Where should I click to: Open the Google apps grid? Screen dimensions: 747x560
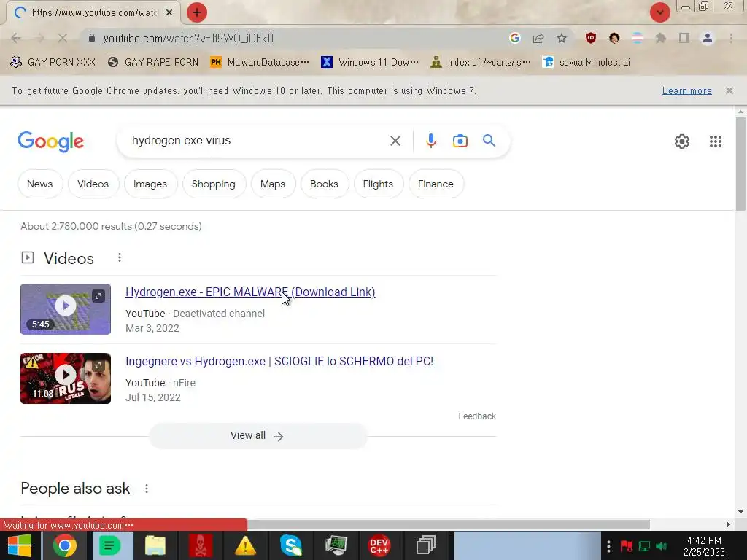(715, 141)
